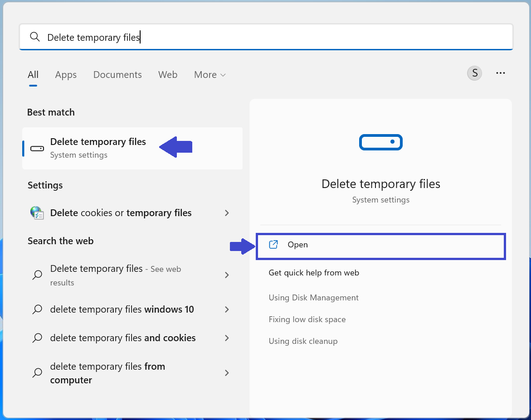Click into the search text field
Image resolution: width=531 pixels, height=420 pixels.
point(272,37)
